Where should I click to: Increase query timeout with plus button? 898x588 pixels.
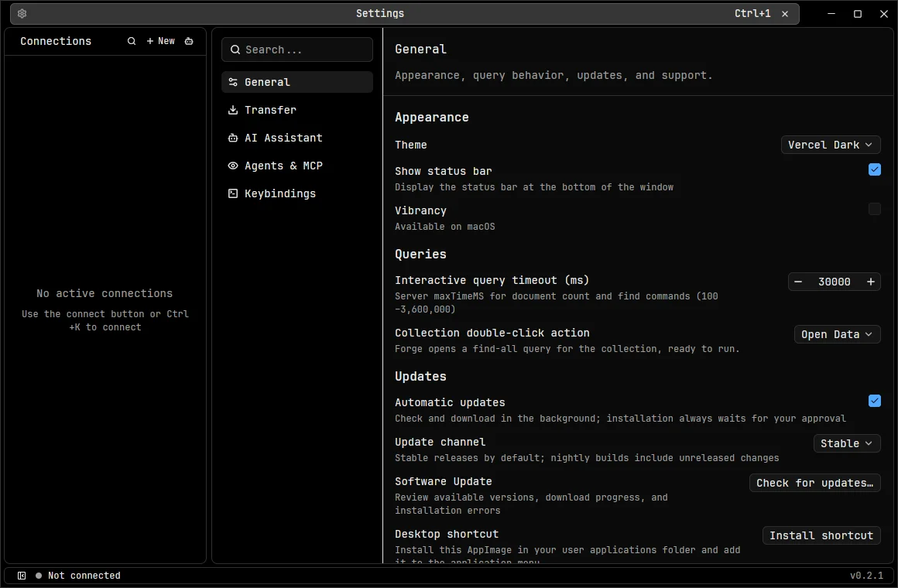870,282
